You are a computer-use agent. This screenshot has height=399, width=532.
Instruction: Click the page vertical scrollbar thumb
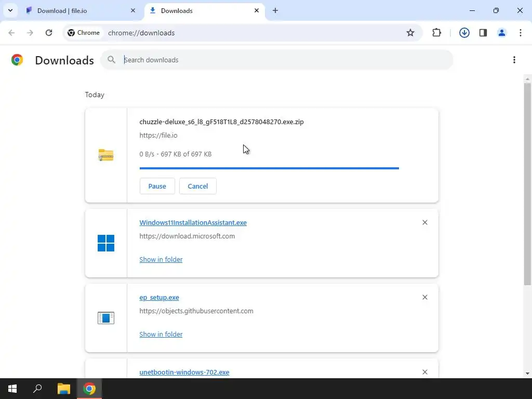(527, 183)
